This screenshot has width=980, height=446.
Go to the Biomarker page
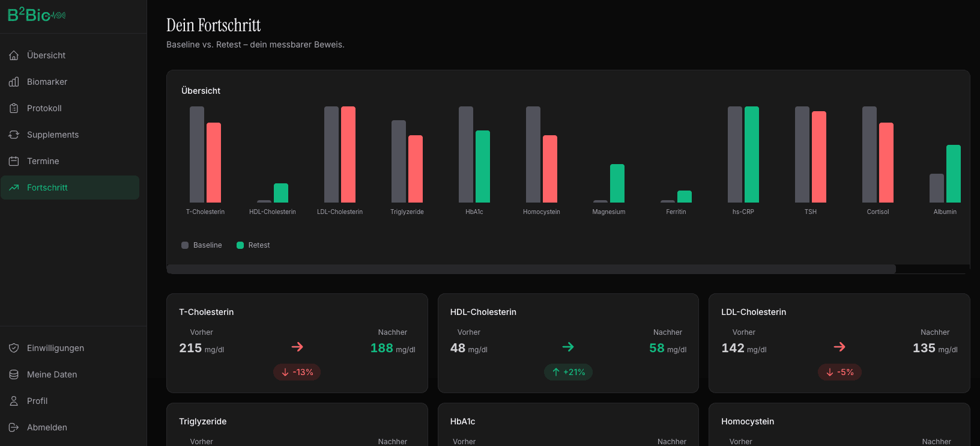click(x=47, y=82)
